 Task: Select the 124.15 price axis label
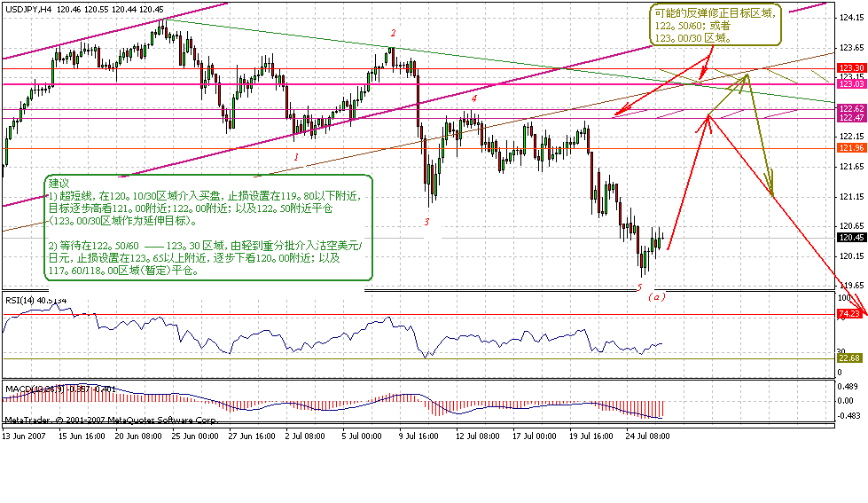(x=851, y=18)
